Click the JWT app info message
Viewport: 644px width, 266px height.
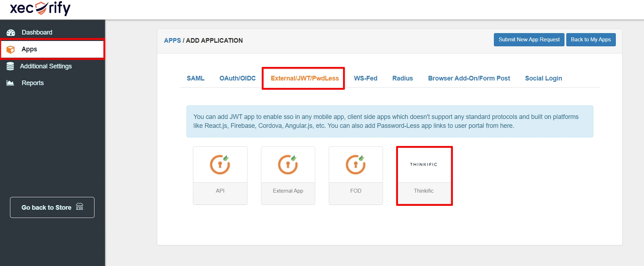coord(390,121)
